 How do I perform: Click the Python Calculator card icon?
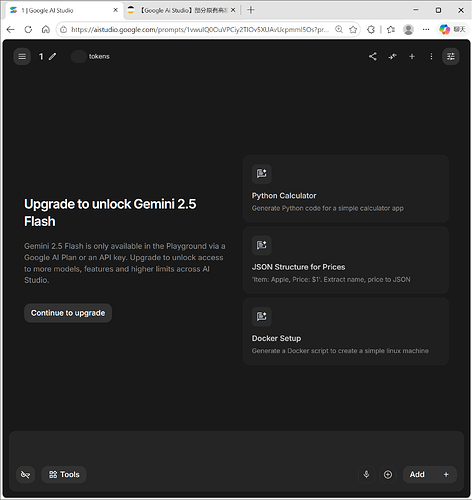[262, 174]
